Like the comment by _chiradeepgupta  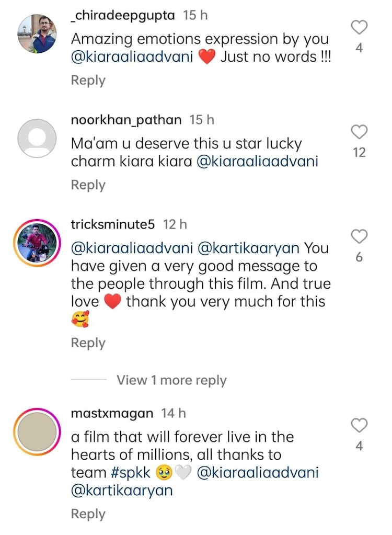[359, 27]
